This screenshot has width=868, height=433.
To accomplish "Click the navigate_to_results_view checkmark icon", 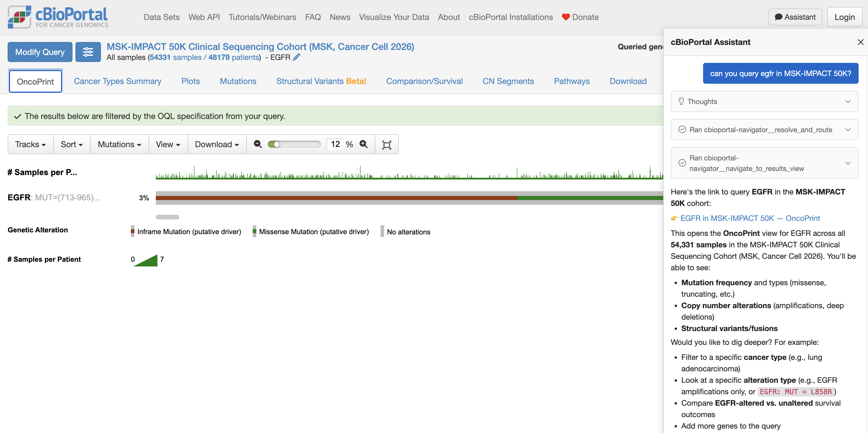I will click(682, 163).
